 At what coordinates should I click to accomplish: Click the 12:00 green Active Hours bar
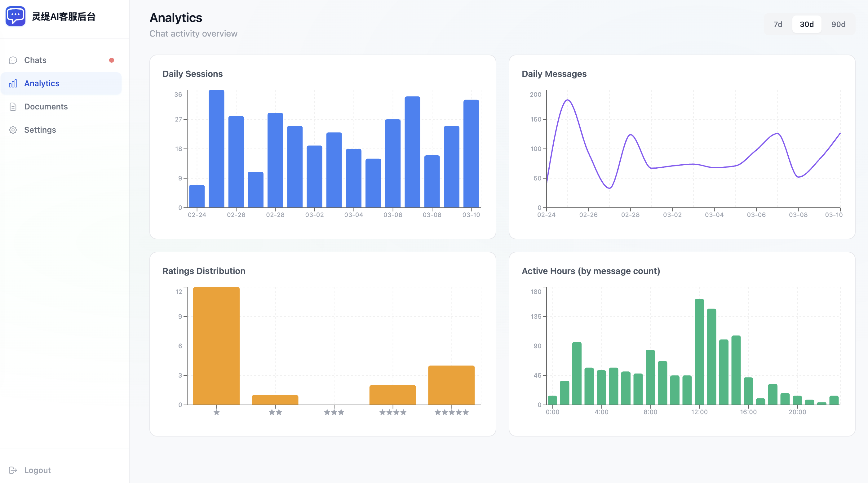(699, 352)
